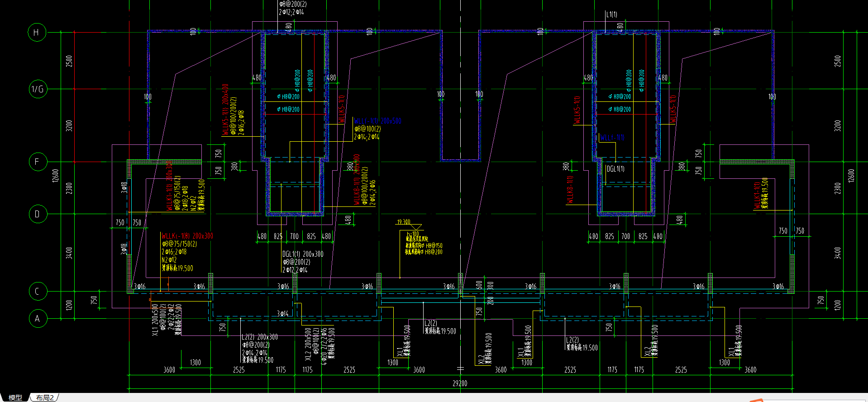Switch to the 布局2 layout tab
868x402 pixels.
pos(45,397)
